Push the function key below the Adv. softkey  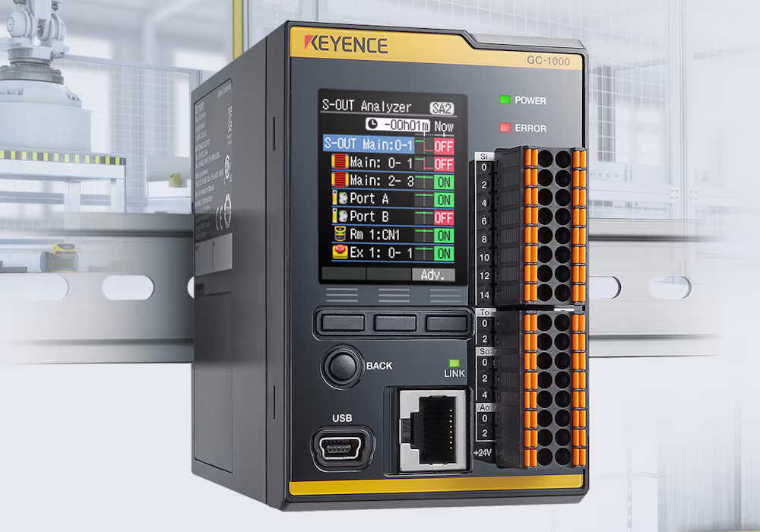(x=446, y=323)
